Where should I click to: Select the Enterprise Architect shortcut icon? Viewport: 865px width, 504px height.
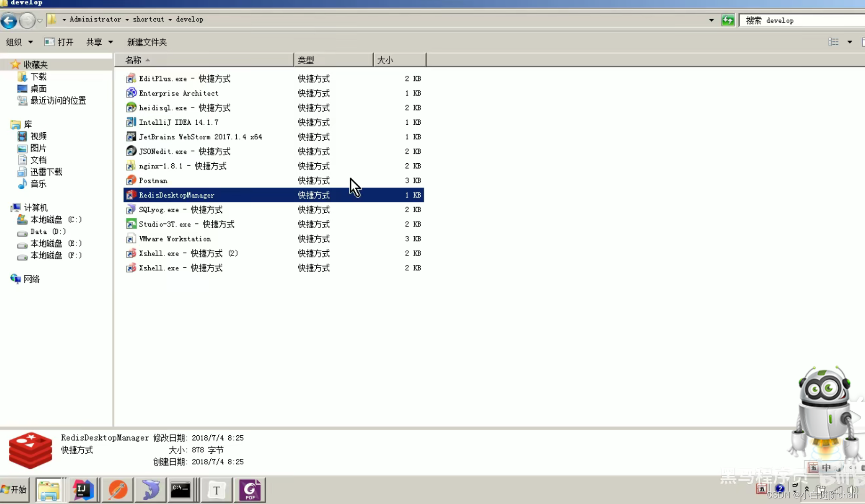(131, 93)
